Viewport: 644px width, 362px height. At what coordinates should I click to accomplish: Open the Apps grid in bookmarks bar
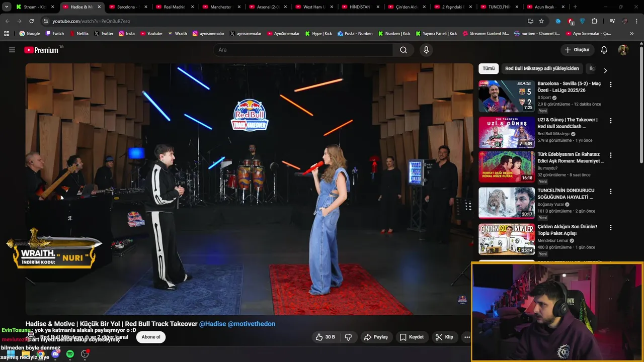pos(7,34)
